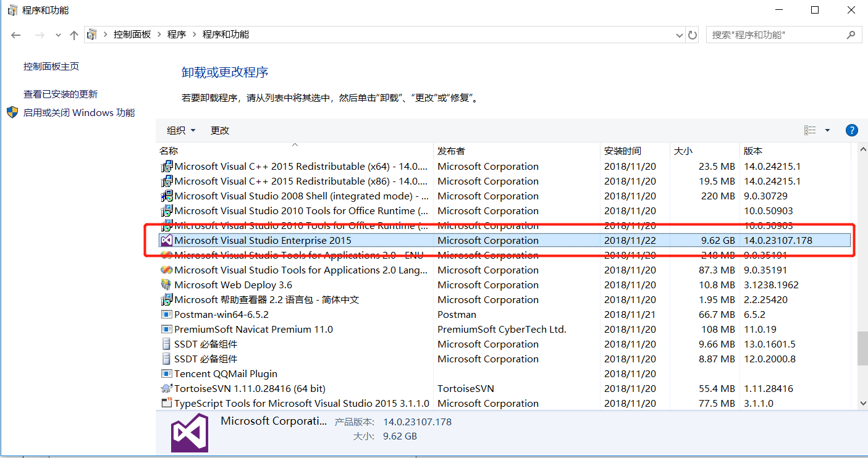Sort by the 版本 column header

click(x=796, y=151)
